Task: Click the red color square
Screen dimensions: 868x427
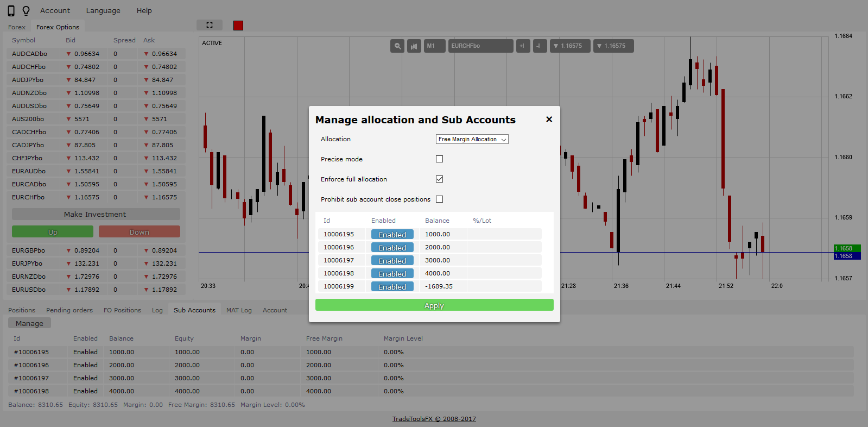Action: [238, 26]
